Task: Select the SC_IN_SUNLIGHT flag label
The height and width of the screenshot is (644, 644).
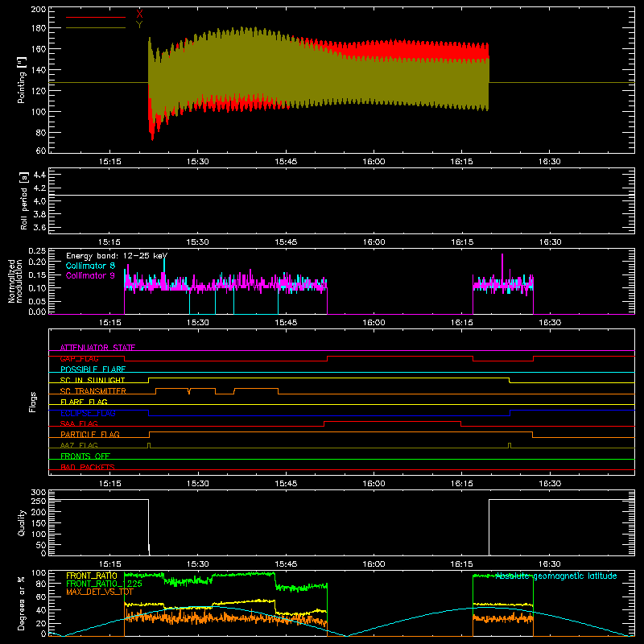Action: click(x=93, y=380)
